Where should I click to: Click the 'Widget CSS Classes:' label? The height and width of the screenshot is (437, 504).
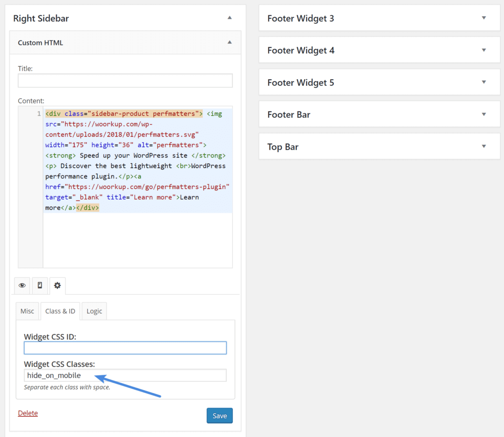[x=60, y=364]
